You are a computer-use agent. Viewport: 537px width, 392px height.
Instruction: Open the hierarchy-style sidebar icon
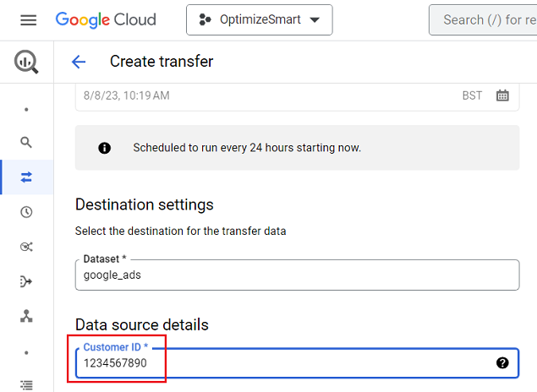pos(26,316)
